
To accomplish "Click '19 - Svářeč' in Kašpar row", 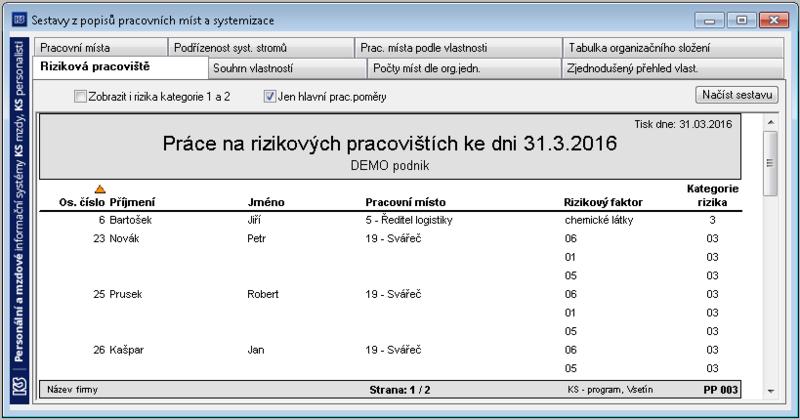I will point(393,350).
